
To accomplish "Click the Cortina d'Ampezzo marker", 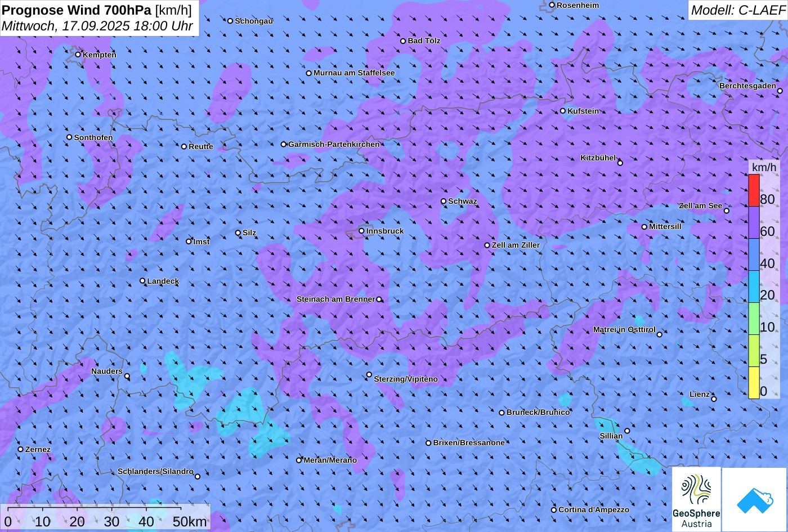I will pos(554,509).
